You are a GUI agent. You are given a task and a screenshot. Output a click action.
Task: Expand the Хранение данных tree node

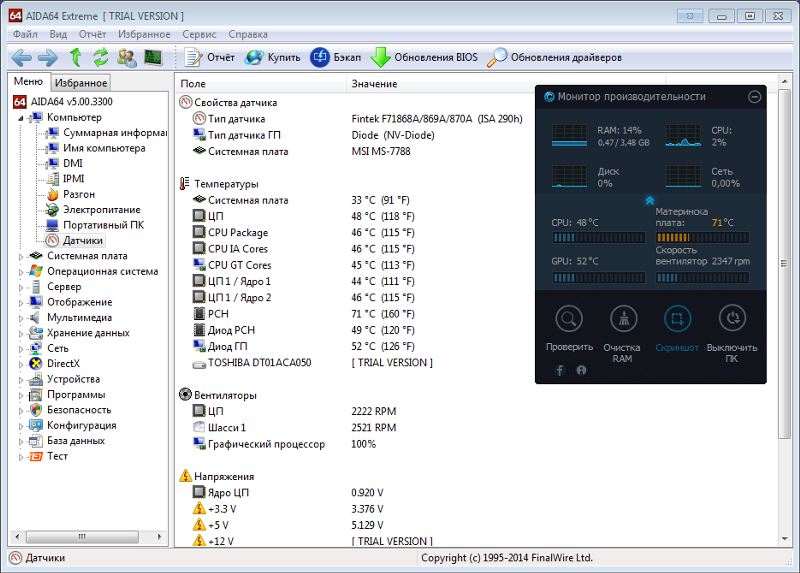click(x=21, y=334)
